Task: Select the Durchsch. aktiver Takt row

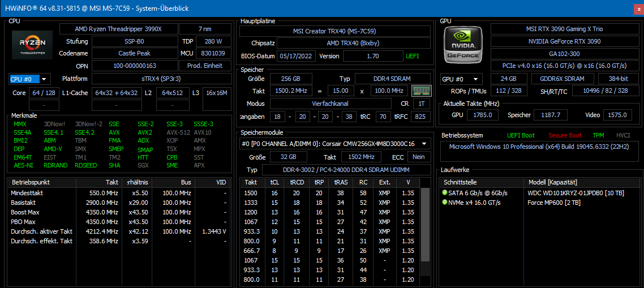Action: coord(119,231)
